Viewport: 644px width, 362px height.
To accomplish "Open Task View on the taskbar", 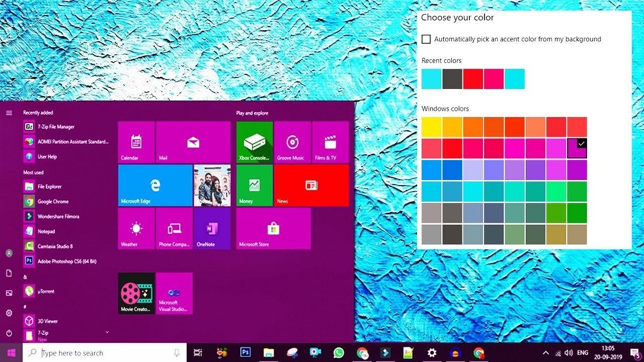I will coord(198,353).
